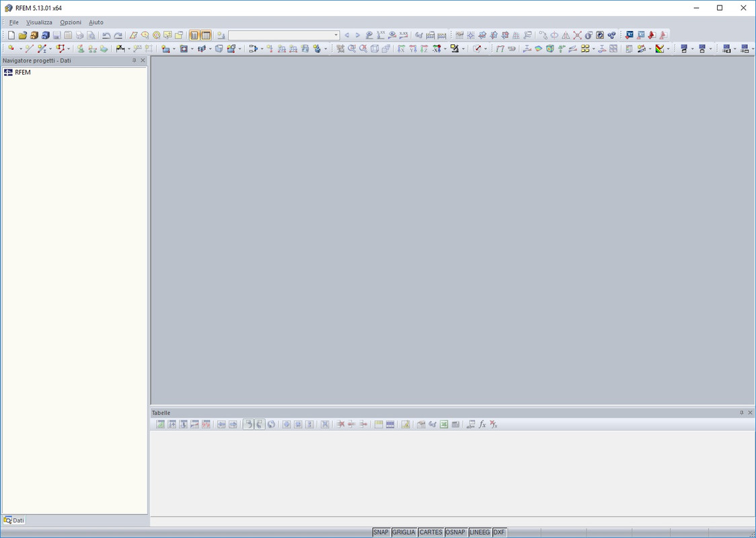Click the multicolor results scale icon
This screenshot has width=756, height=538.
coord(660,48)
